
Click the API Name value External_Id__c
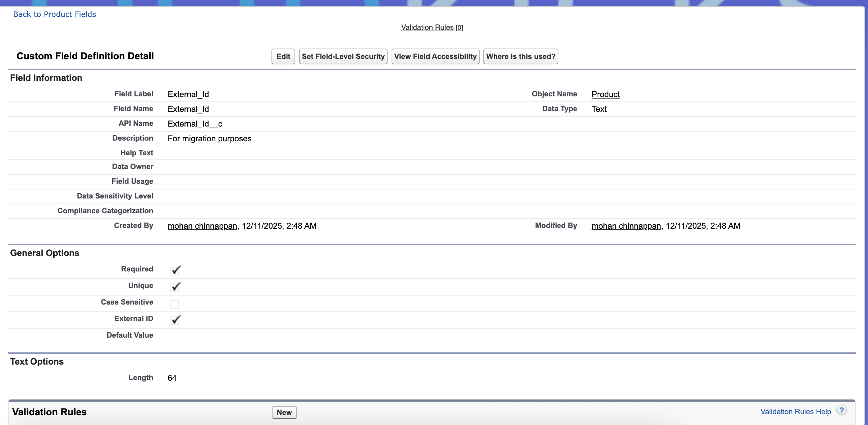[x=195, y=124]
